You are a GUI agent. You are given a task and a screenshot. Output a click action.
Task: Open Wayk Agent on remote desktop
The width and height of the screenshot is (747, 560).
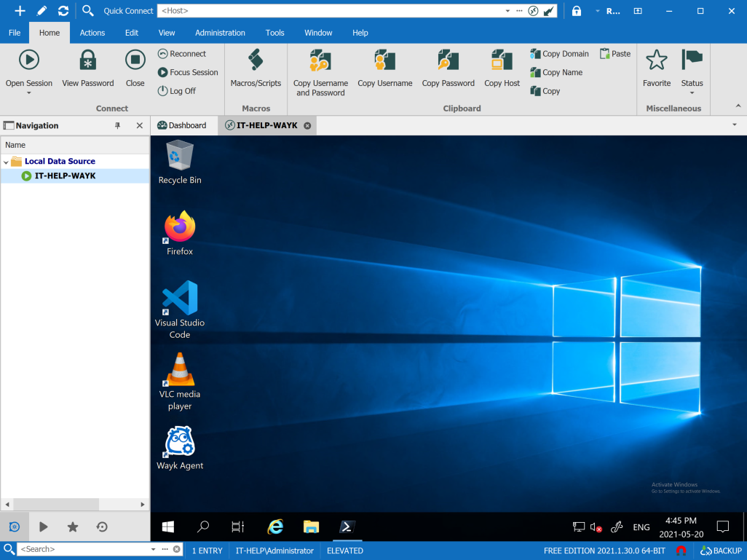point(180,443)
